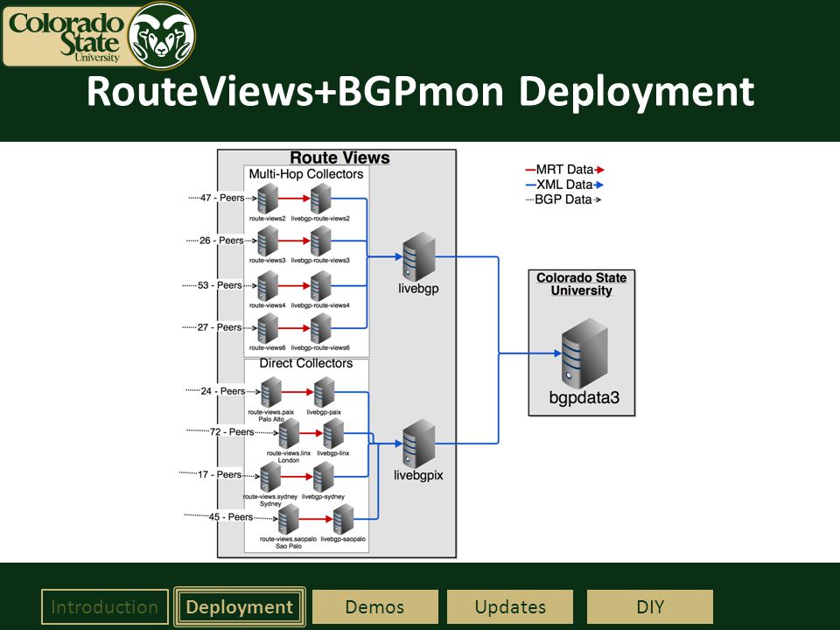840x630 pixels.
Task: Go to the Demos section
Action: point(375,607)
